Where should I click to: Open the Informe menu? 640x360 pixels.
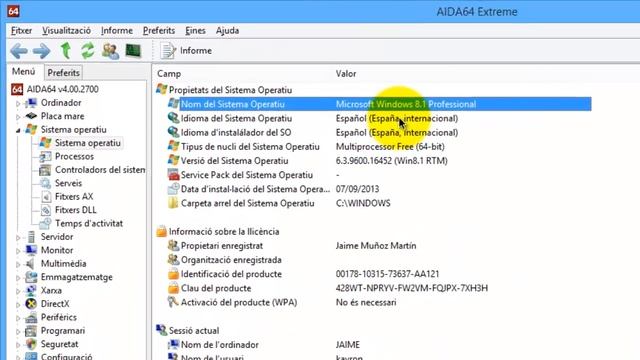coord(117,31)
